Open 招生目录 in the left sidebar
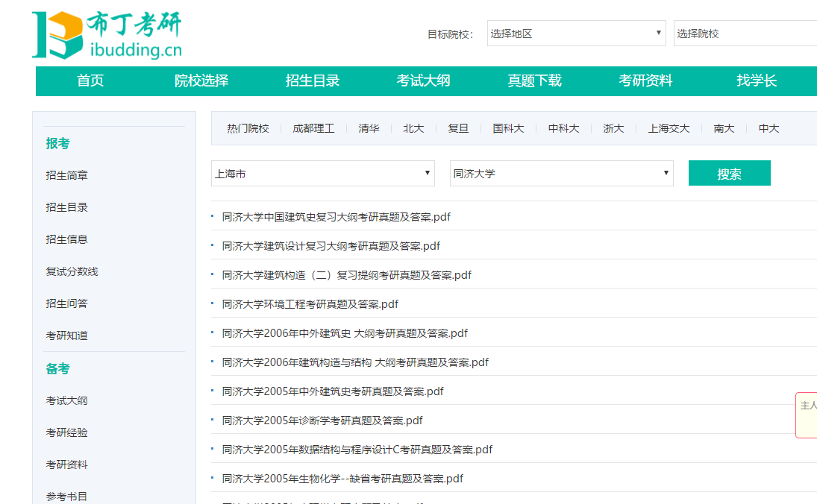The width and height of the screenshot is (817, 504). (x=66, y=207)
